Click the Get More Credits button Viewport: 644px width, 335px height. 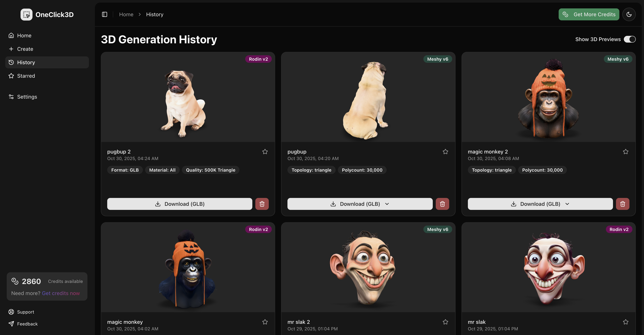[x=589, y=14]
